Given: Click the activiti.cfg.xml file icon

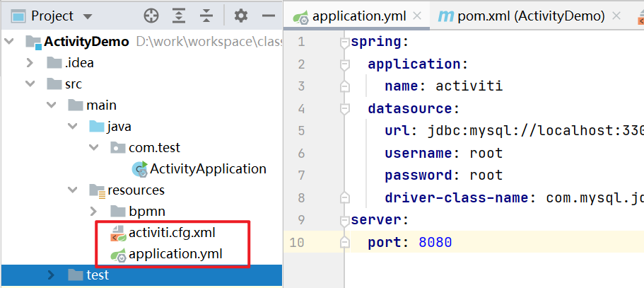Looking at the screenshot, I should click(118, 233).
